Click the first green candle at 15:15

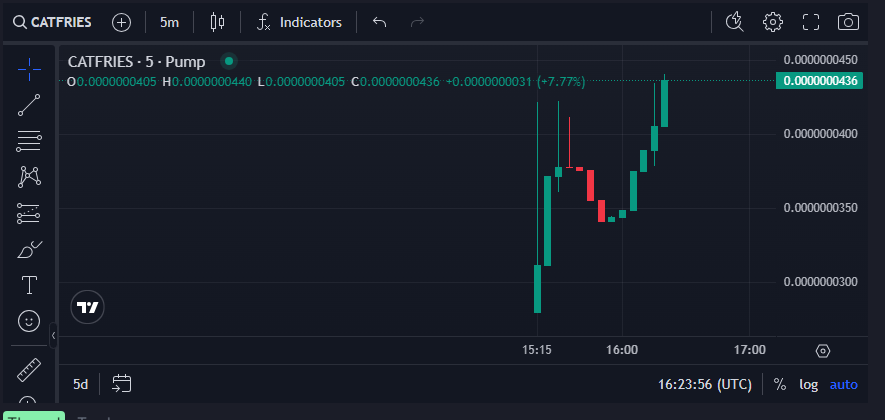[x=537, y=288]
